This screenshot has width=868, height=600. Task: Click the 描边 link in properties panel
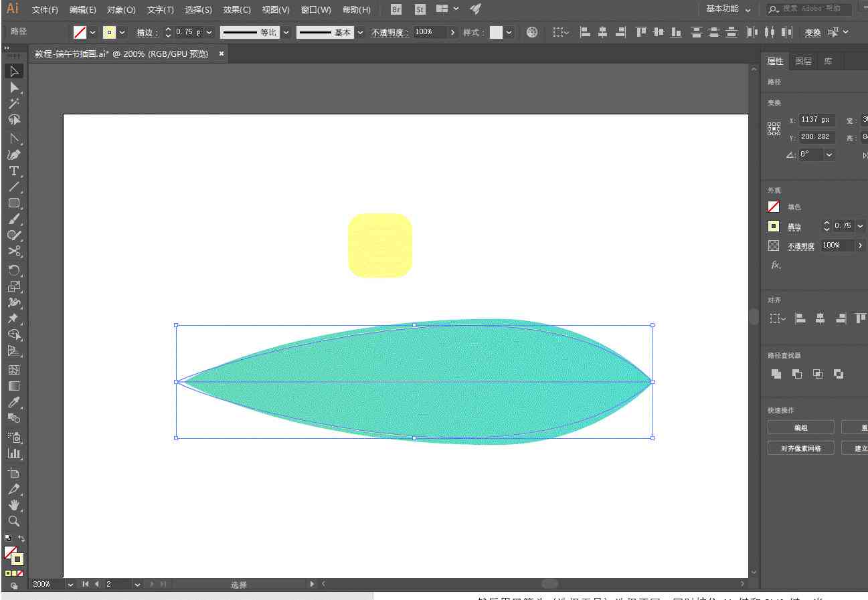tap(794, 227)
